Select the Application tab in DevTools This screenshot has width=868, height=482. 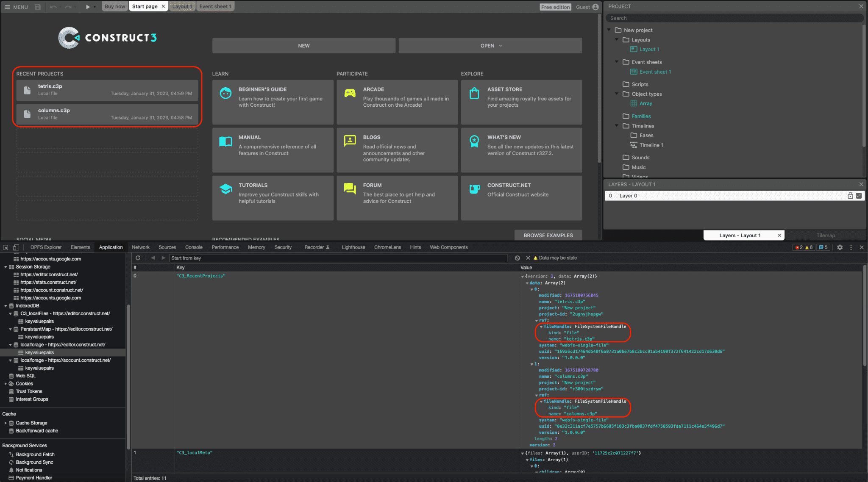click(111, 247)
